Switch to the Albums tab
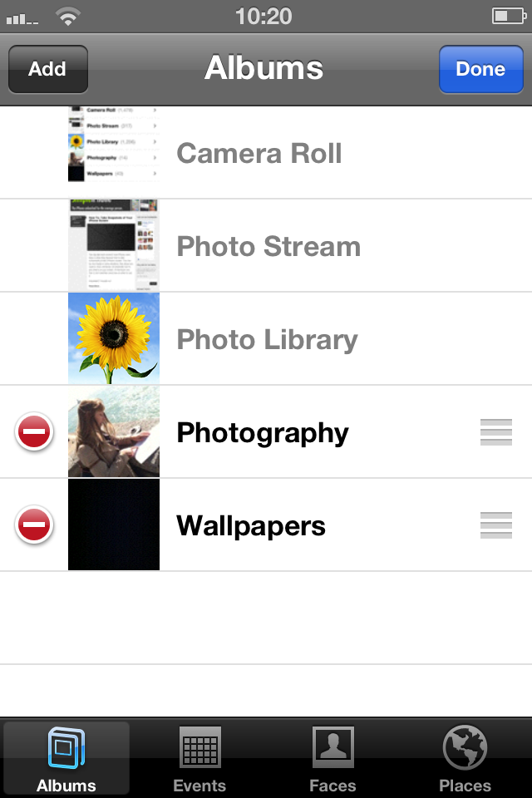The image size is (532, 798). 66,758
